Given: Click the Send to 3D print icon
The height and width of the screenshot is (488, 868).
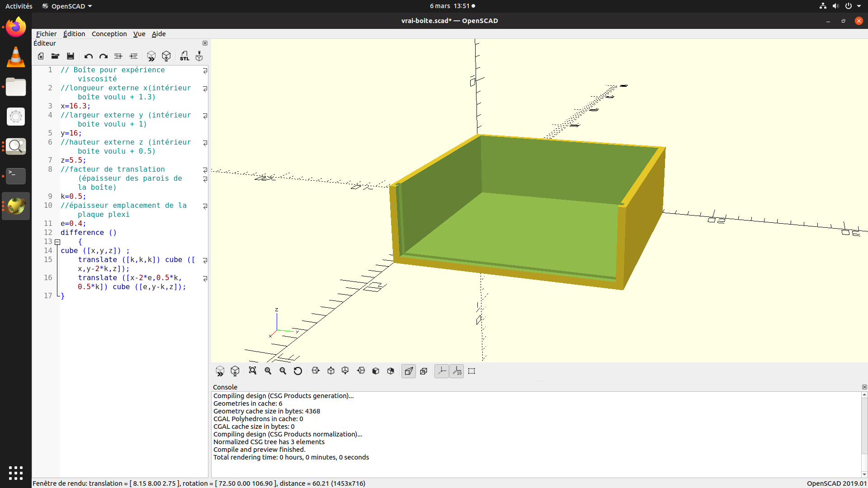Looking at the screenshot, I should click(199, 56).
